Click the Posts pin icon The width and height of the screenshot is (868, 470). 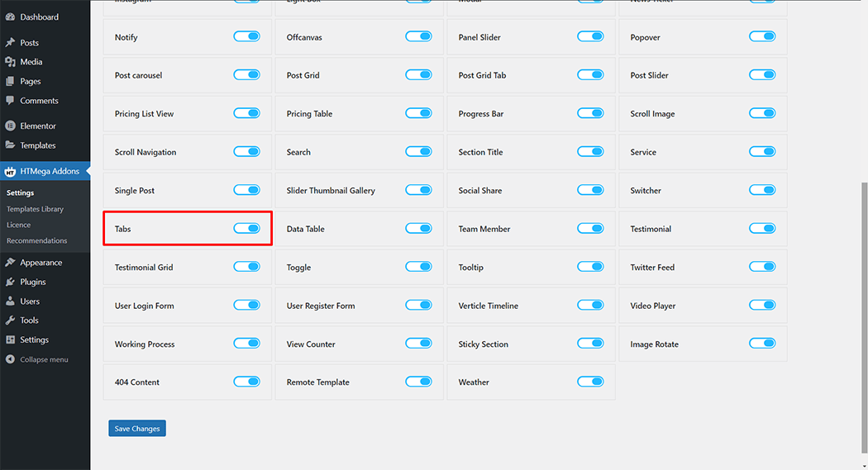tap(10, 43)
